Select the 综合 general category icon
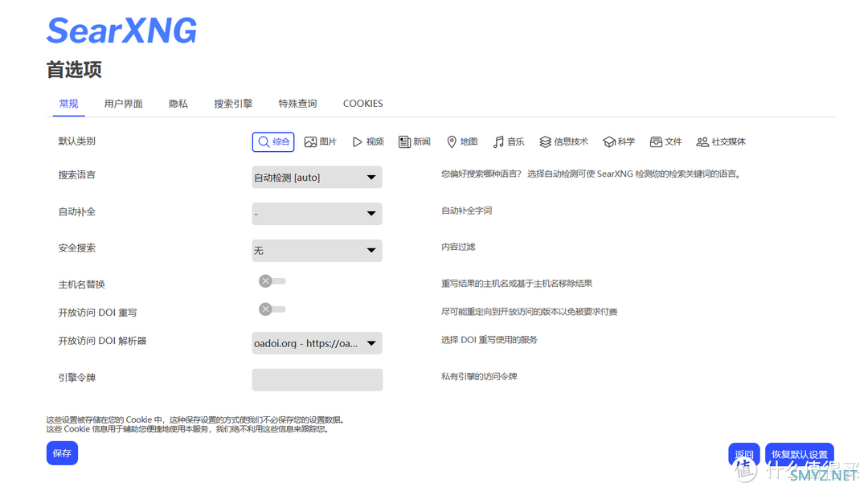 [x=264, y=141]
